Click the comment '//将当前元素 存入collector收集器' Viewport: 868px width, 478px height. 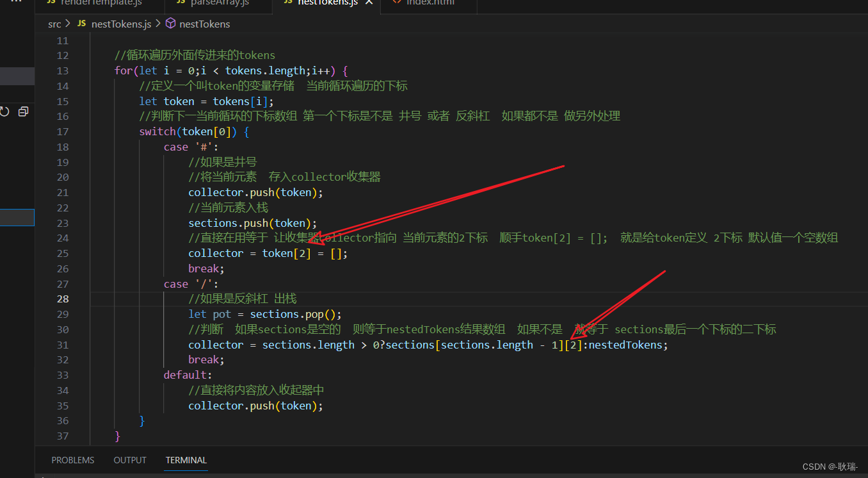pos(285,177)
